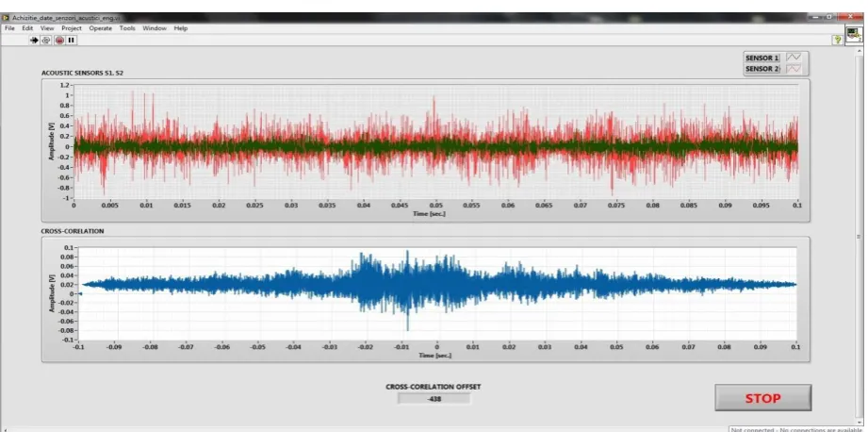
Task: Click the vertical scrollbar up arrow
Action: pyautogui.click(x=859, y=50)
